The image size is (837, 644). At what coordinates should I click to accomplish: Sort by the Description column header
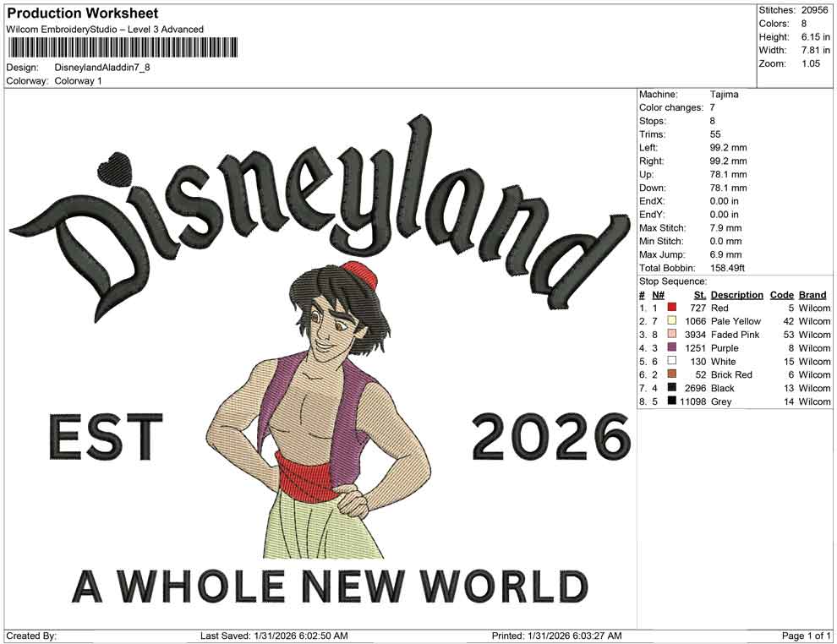[736, 294]
